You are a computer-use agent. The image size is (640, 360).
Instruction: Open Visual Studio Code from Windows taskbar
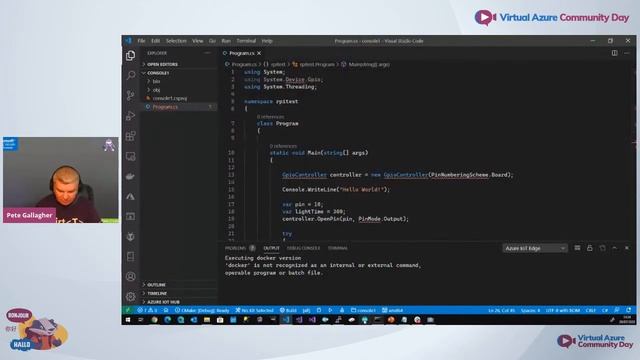286,320
